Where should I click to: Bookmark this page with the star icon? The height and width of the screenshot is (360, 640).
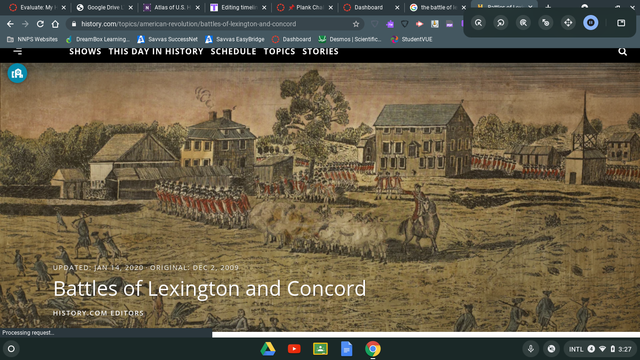point(356,24)
